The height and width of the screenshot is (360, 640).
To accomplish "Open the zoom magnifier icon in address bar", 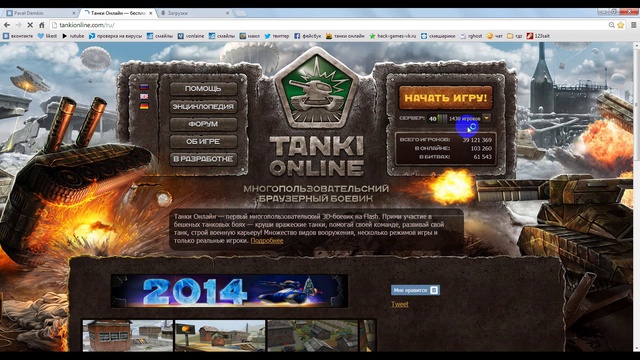I will click(x=611, y=25).
